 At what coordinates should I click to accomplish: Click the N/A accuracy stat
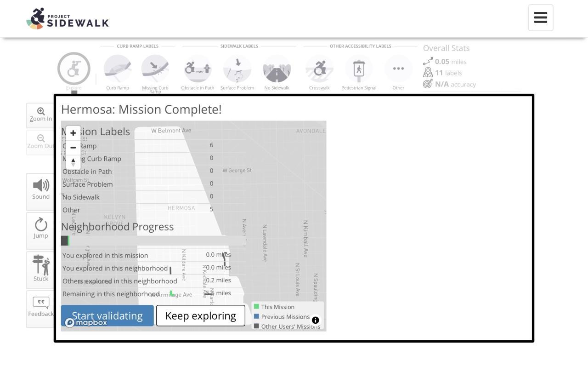click(449, 84)
